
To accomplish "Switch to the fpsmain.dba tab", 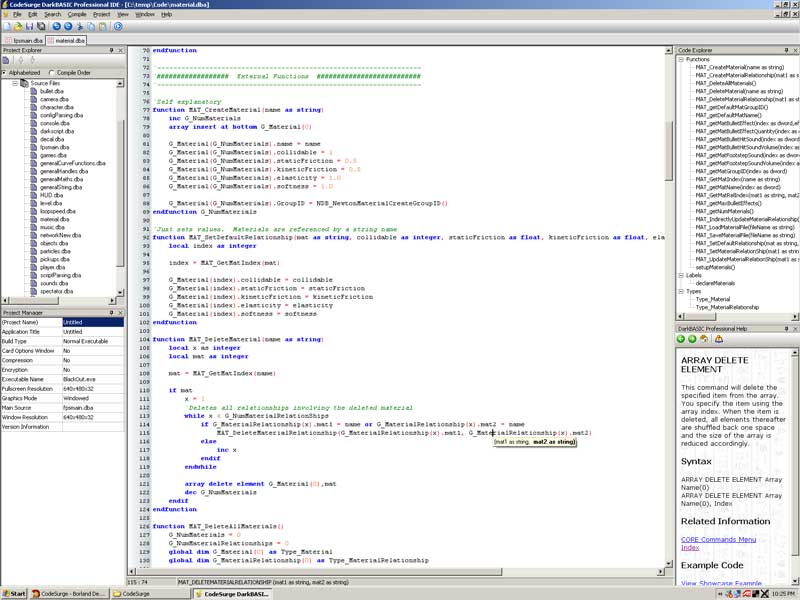I will (23, 40).
